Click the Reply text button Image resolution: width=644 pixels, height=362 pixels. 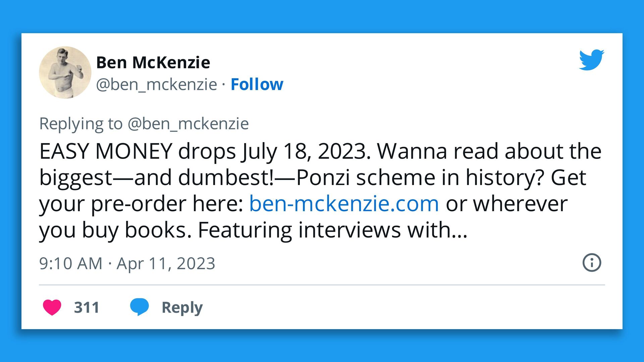[x=182, y=307]
